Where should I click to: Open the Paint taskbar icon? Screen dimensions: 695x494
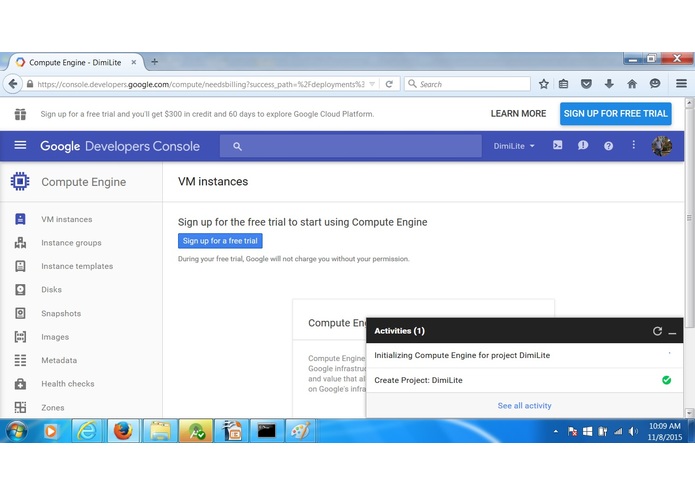click(x=301, y=431)
